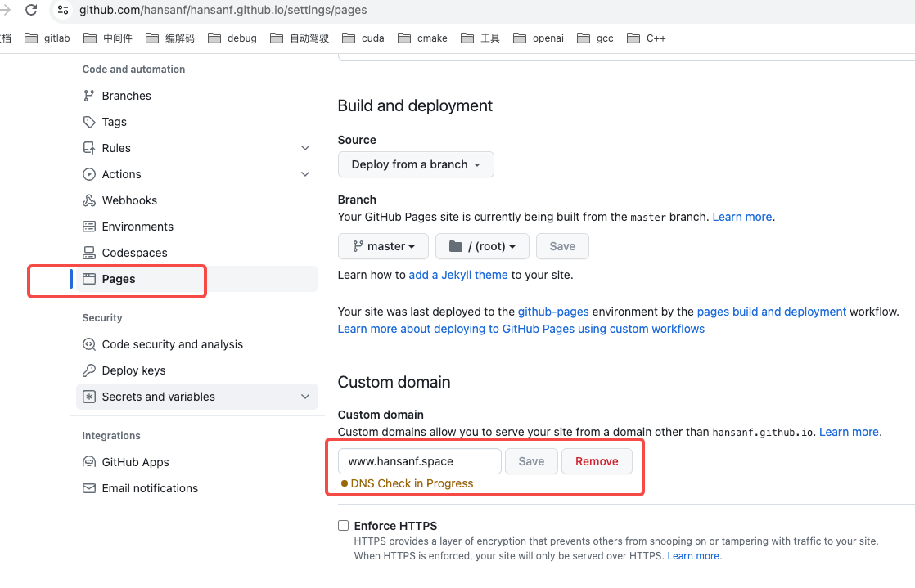
Task: Expand Secrets and variables chevron
Action: coord(305,397)
